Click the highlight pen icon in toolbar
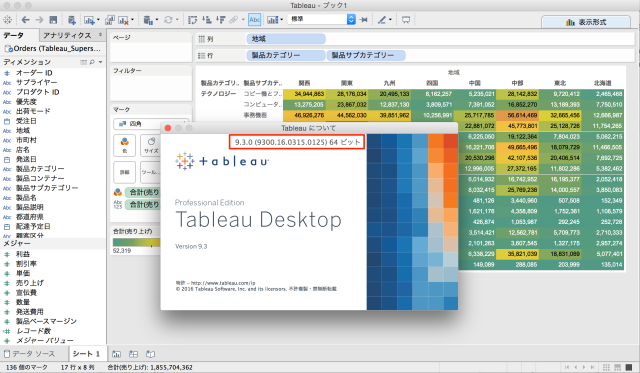 coord(382,20)
